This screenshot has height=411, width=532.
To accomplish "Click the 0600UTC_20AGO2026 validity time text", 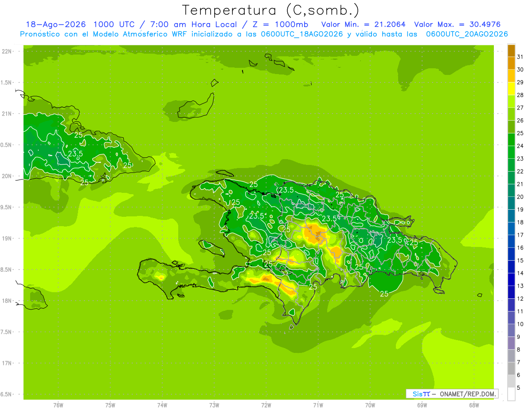I will [x=467, y=34].
